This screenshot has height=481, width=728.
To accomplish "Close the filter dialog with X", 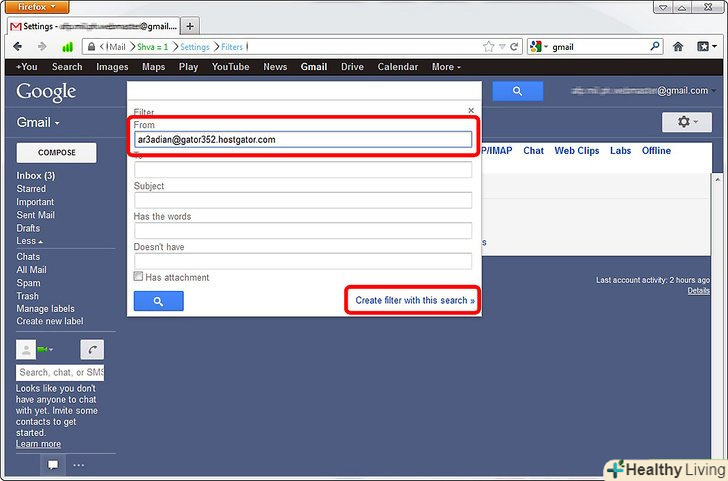I will 471,110.
